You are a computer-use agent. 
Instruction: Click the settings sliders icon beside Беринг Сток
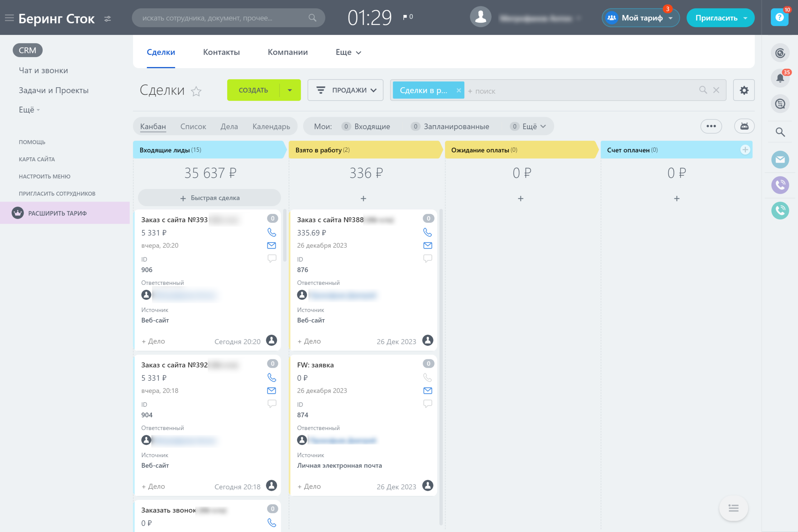108,19
